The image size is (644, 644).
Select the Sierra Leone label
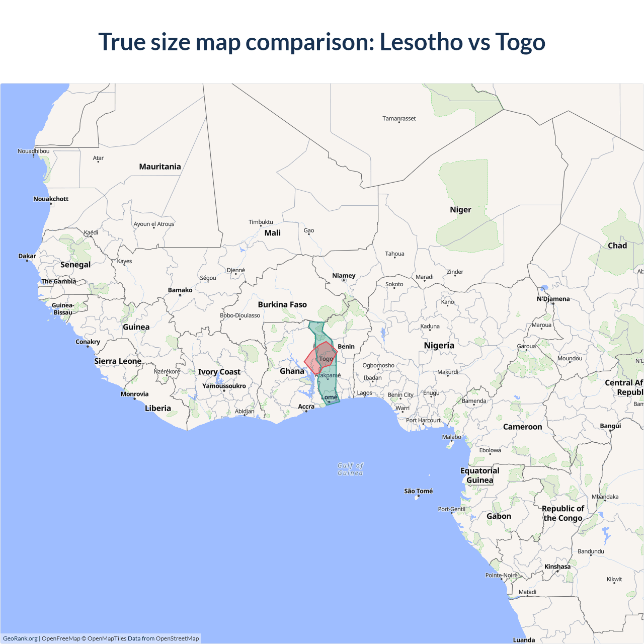point(118,361)
